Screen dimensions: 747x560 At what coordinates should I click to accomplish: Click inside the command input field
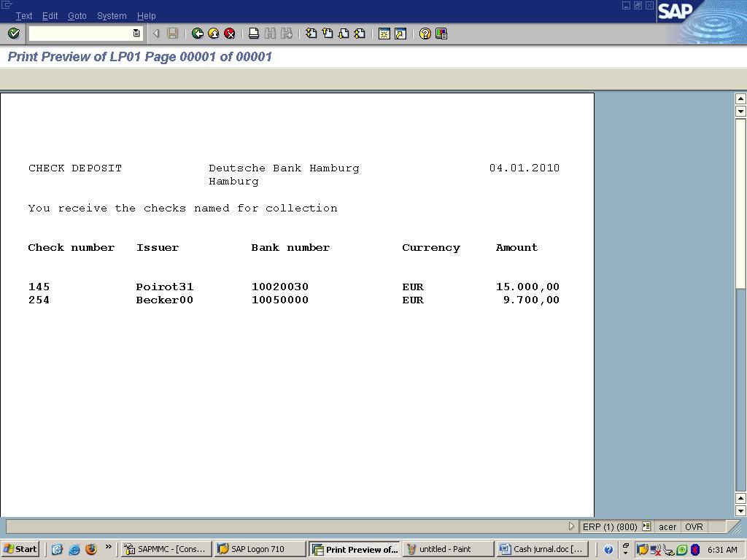point(80,34)
